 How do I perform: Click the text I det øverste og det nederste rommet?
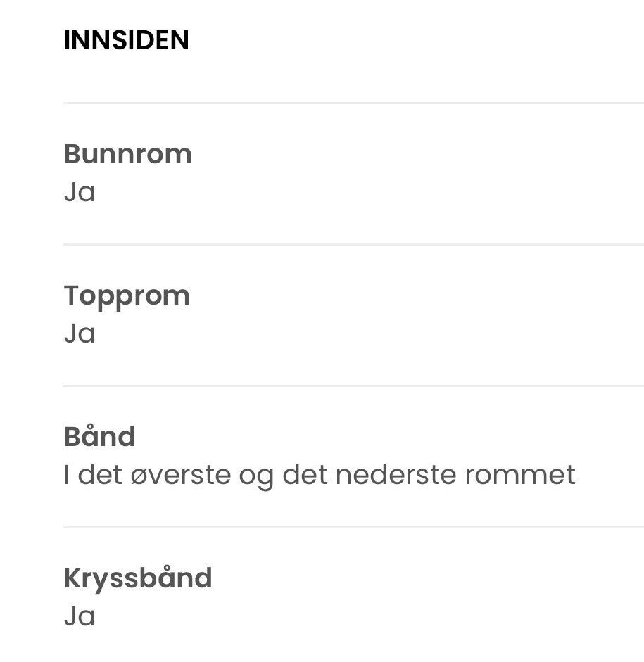pyautogui.click(x=320, y=476)
